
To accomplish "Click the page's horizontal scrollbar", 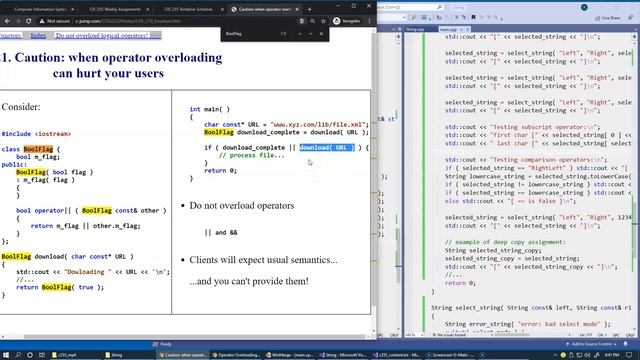I will (194, 337).
